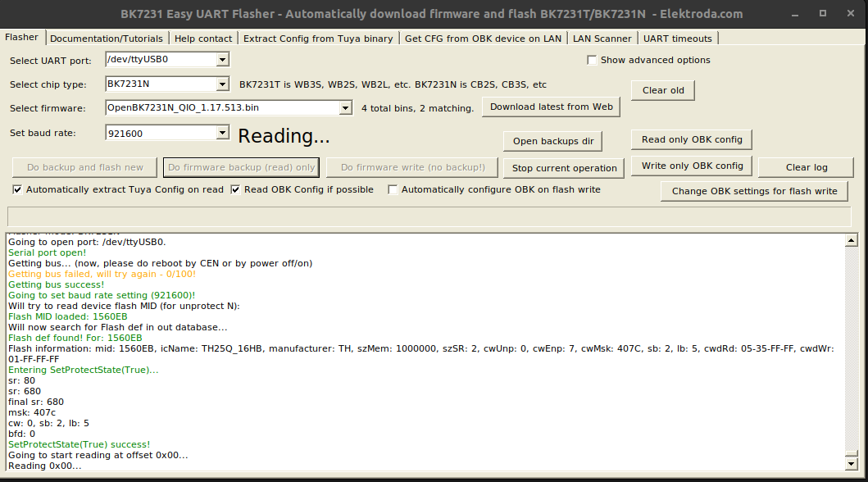The width and height of the screenshot is (868, 482).
Task: Close the BK7231 Easy UART Flasher window
Action: [851, 13]
